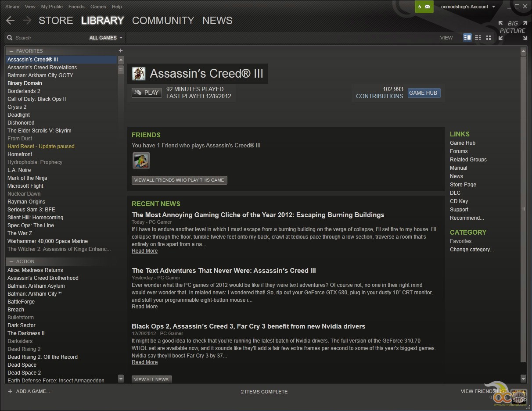Read more about Escaping Burning Buildings article
This screenshot has height=411, width=532.
click(144, 251)
